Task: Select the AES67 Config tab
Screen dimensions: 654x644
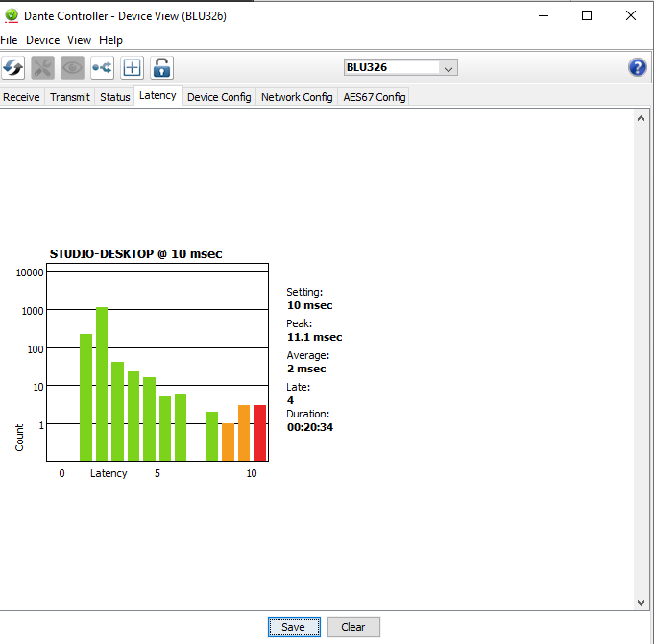Action: coord(375,97)
